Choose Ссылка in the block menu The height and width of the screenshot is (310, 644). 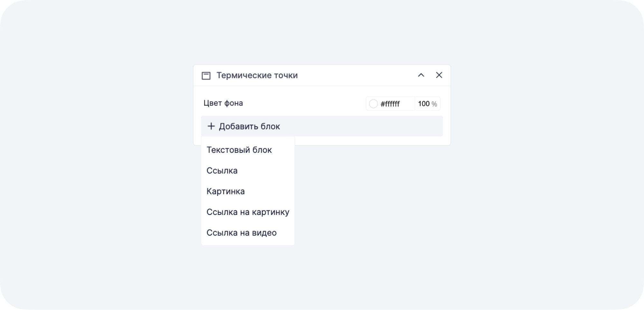[x=222, y=170]
